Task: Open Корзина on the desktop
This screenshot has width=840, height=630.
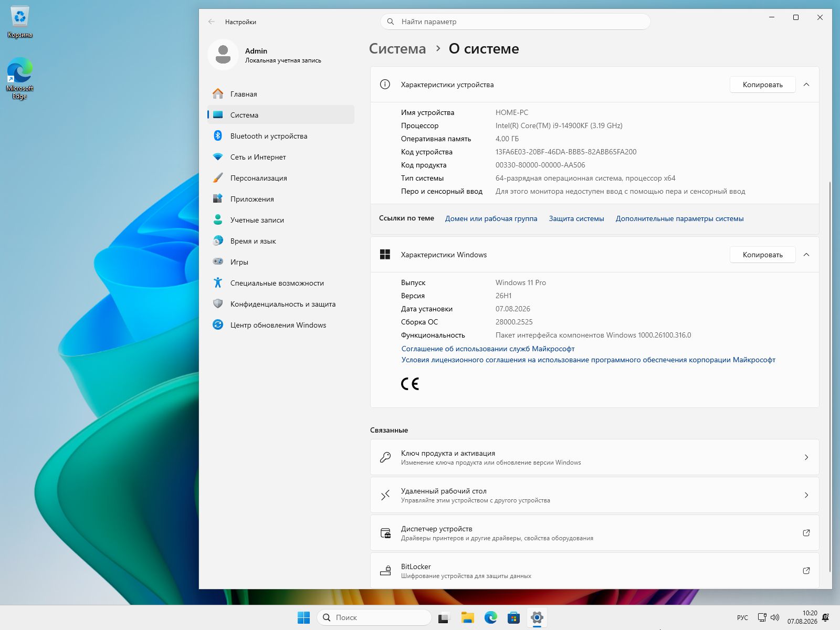Action: 20,23
